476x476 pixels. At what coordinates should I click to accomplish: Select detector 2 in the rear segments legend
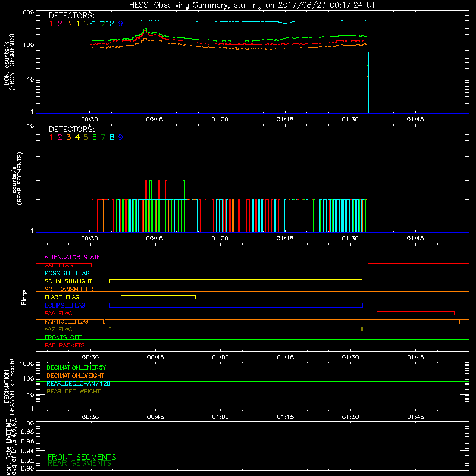coord(60,137)
